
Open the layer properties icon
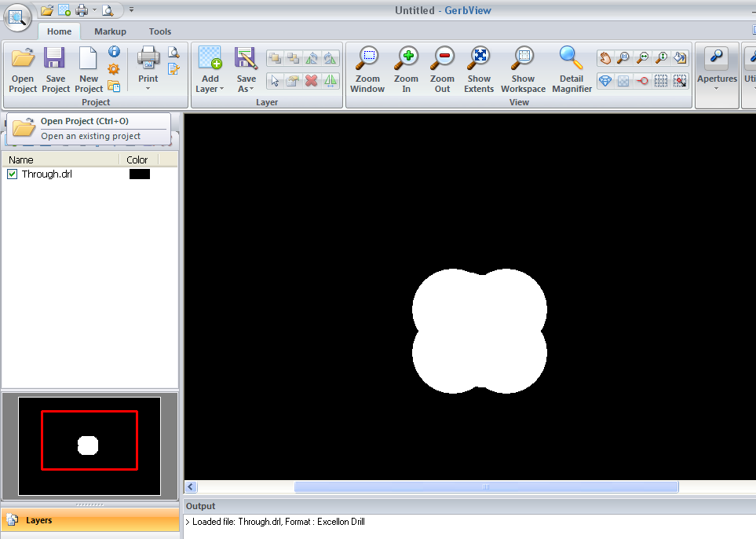tap(293, 81)
